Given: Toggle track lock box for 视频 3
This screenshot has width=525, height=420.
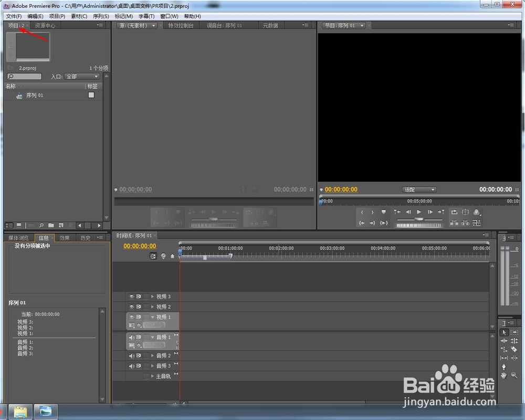Looking at the screenshot, I should [x=146, y=297].
